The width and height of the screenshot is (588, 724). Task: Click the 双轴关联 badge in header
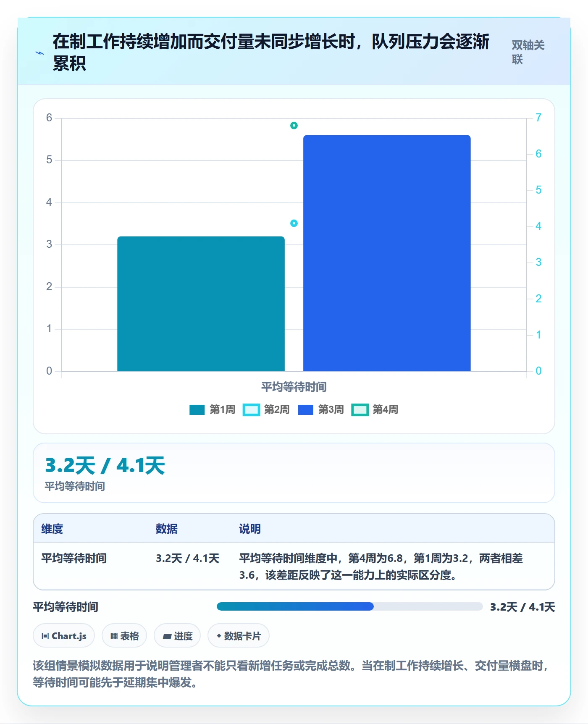[528, 52]
